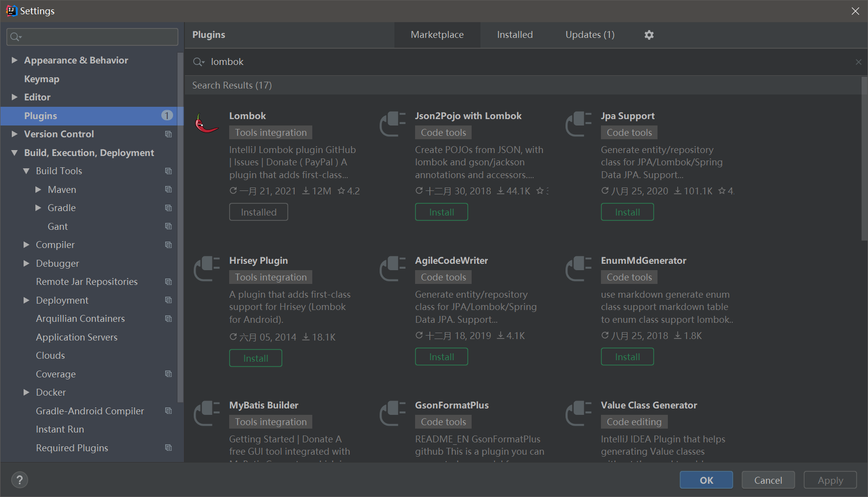This screenshot has height=497, width=868.
Task: Collapse the Build Tools node
Action: pos(26,171)
